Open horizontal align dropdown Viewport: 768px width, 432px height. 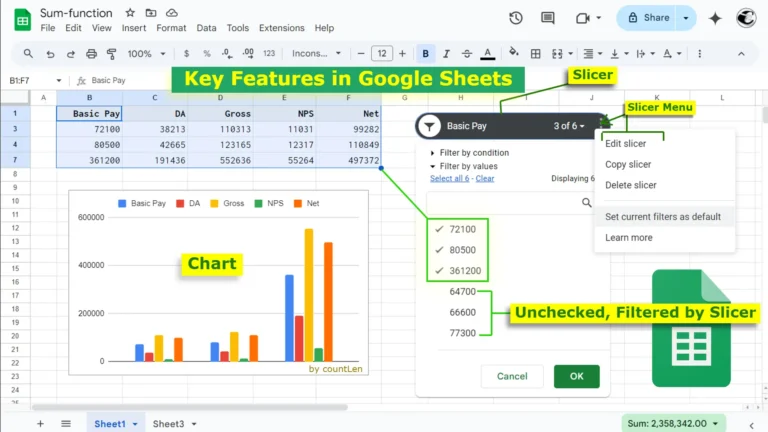pyautogui.click(x=592, y=54)
